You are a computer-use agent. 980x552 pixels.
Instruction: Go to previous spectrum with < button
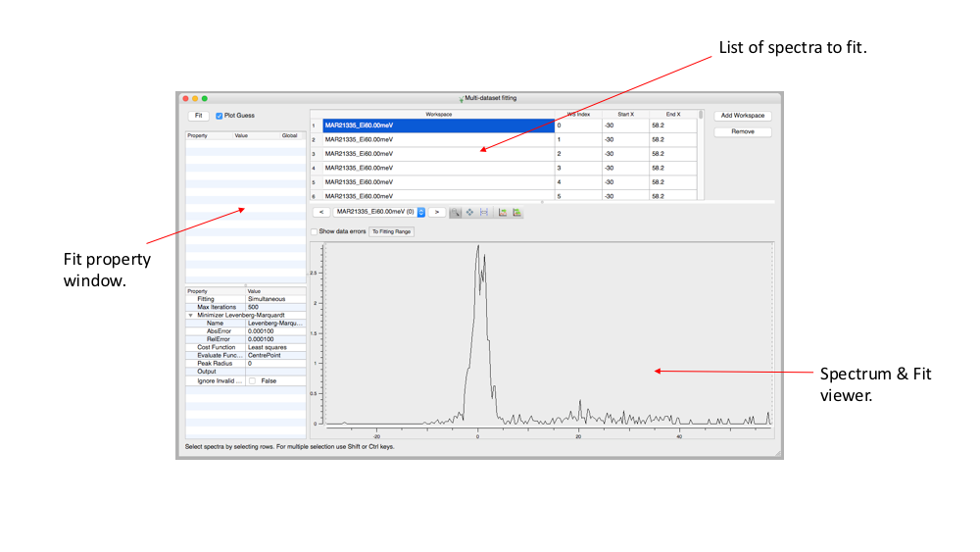tap(320, 212)
